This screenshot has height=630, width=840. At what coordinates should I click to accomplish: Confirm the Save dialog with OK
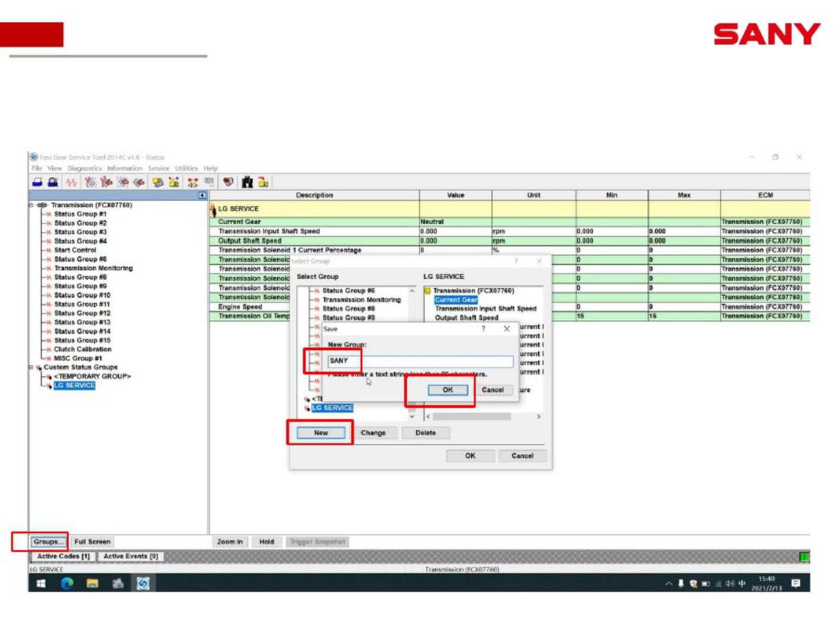pos(448,390)
